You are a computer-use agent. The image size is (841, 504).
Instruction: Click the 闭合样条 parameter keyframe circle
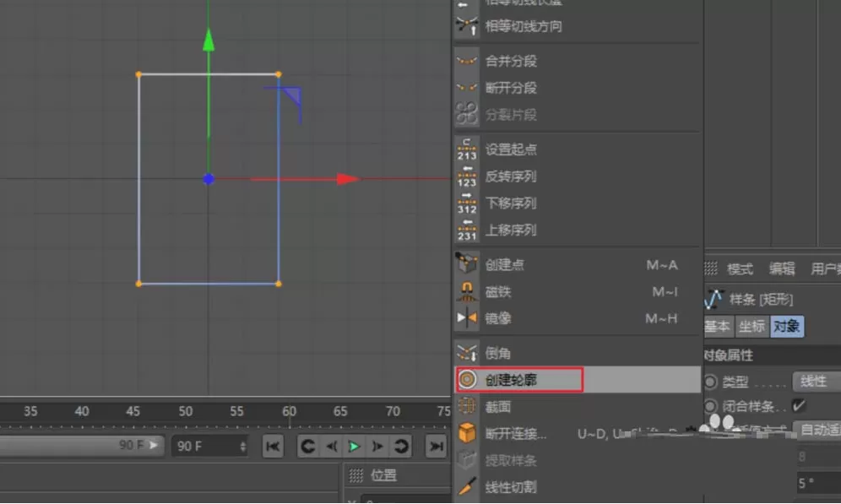[711, 406]
